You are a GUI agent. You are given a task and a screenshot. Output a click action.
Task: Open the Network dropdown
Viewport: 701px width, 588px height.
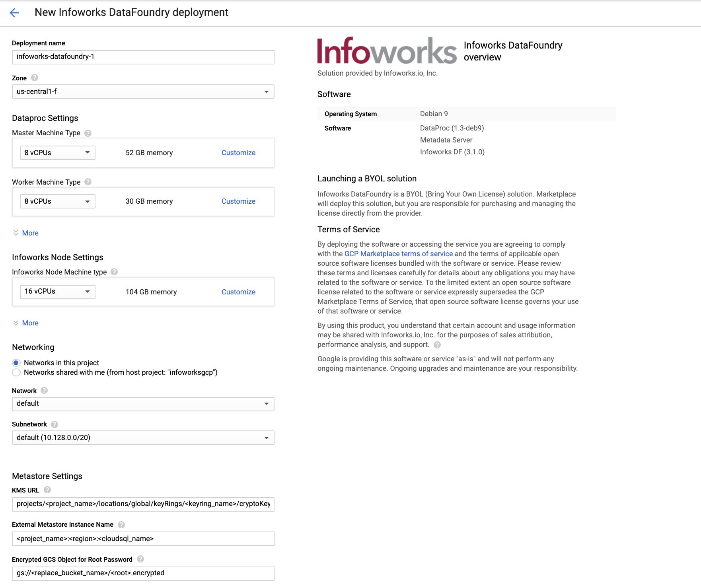click(x=143, y=404)
